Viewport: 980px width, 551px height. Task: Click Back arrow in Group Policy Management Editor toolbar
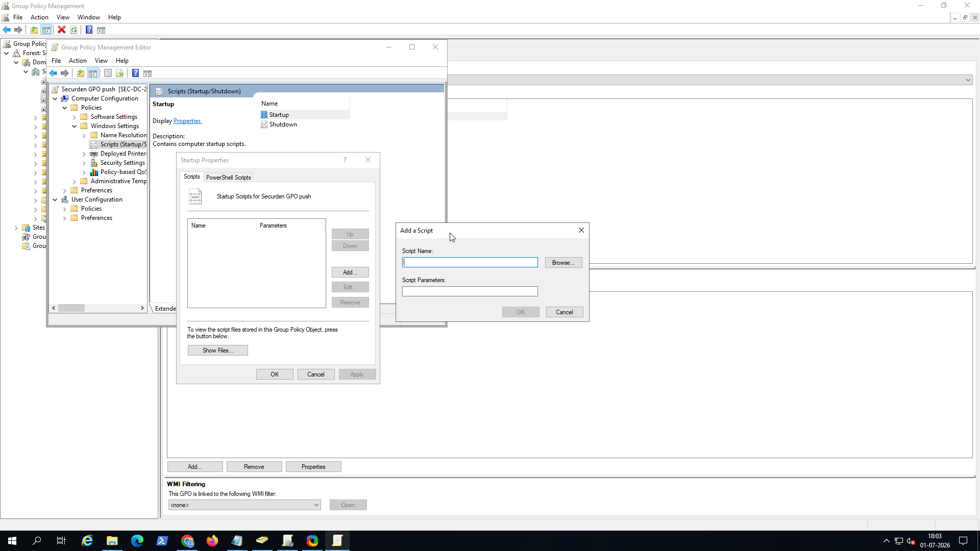coord(53,73)
